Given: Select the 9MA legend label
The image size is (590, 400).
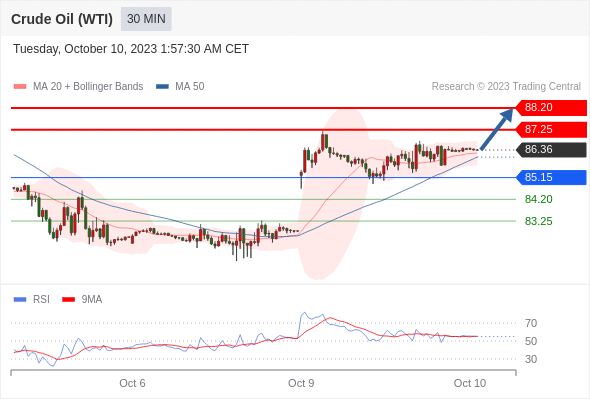Looking at the screenshot, I should [92, 300].
